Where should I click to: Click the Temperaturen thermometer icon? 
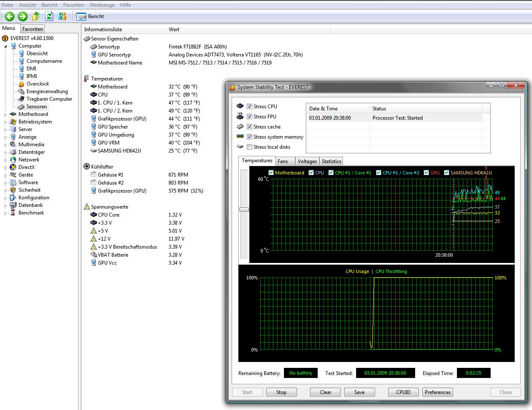86,79
